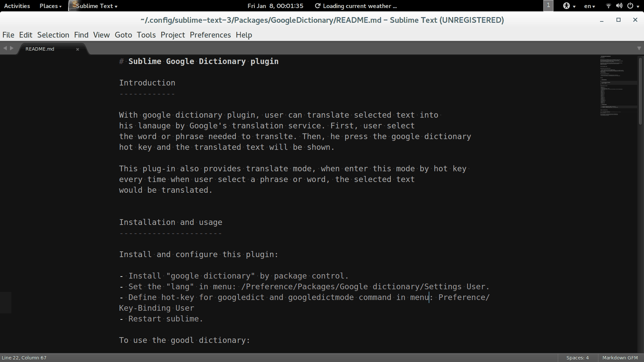Click the 'Spaces: 4' indentation indicator
The image size is (644, 362).
coord(576,357)
